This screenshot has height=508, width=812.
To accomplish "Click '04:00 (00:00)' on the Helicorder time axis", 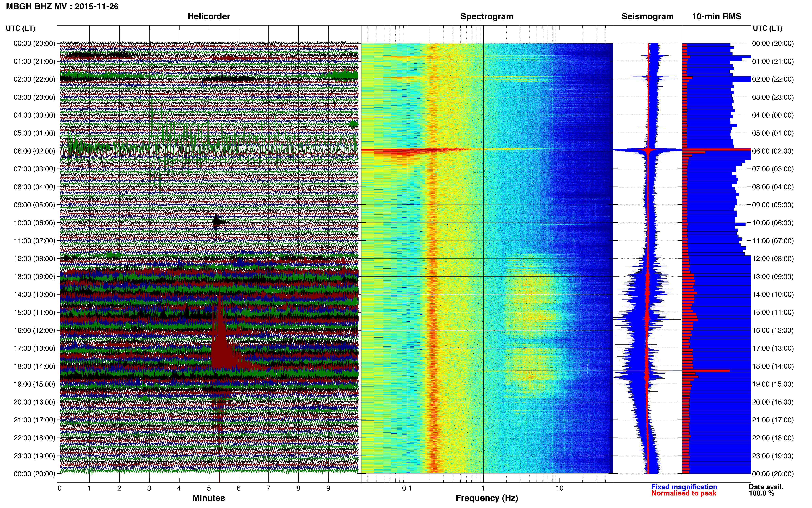I will coord(34,115).
